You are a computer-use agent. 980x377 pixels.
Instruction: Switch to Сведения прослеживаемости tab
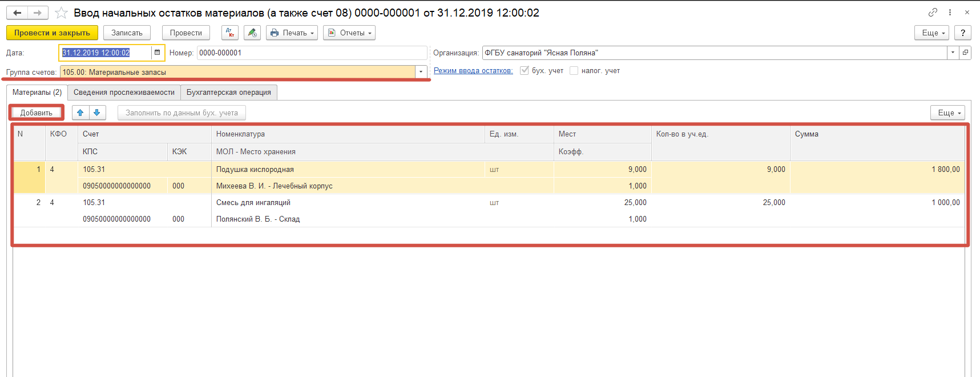pos(124,92)
